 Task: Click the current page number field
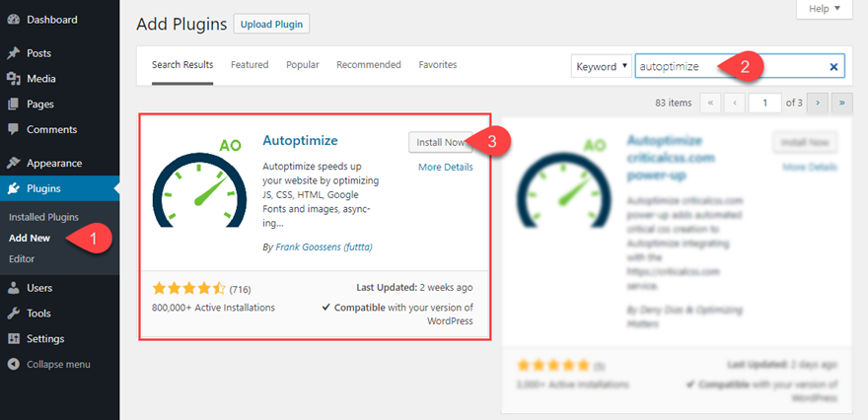pyautogui.click(x=764, y=103)
